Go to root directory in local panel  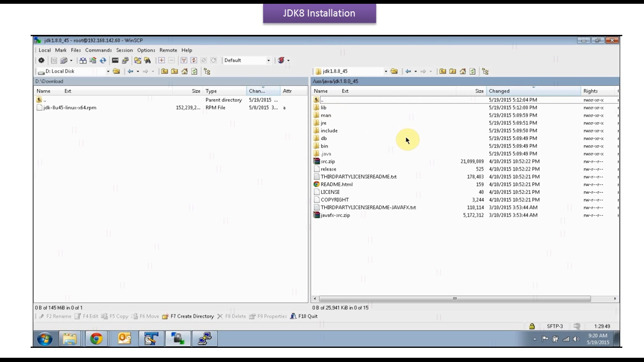[x=174, y=72]
